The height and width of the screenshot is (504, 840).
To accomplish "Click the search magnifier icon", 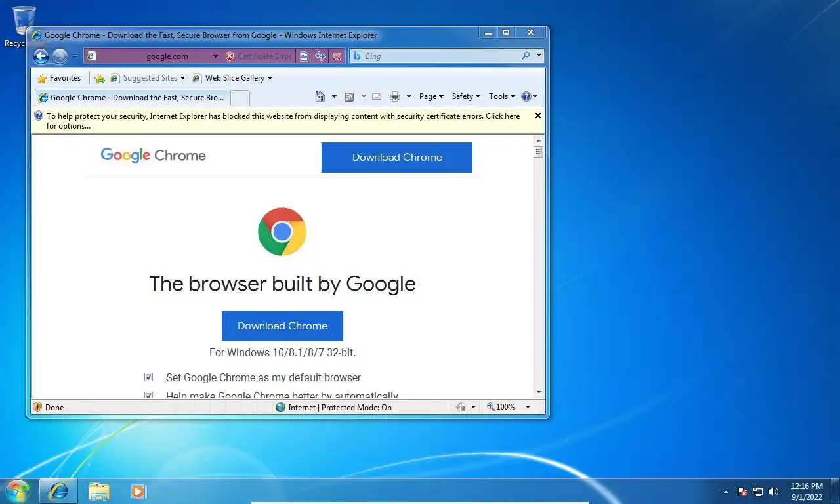I will click(x=526, y=56).
